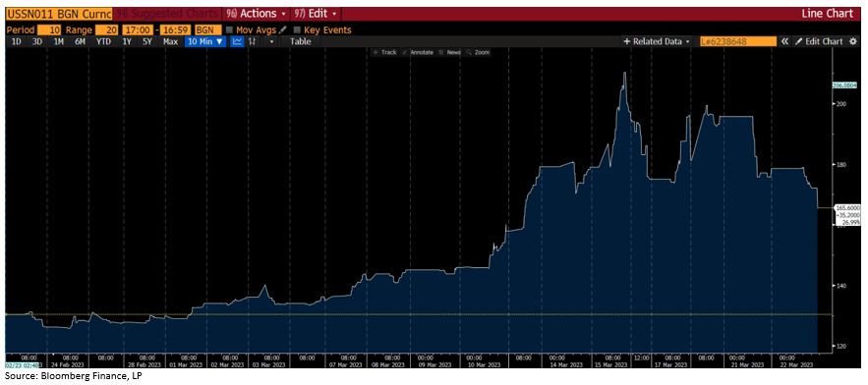This screenshot has height=385, width=868.
Task: Click the double left chevron icon
Action: point(784,41)
